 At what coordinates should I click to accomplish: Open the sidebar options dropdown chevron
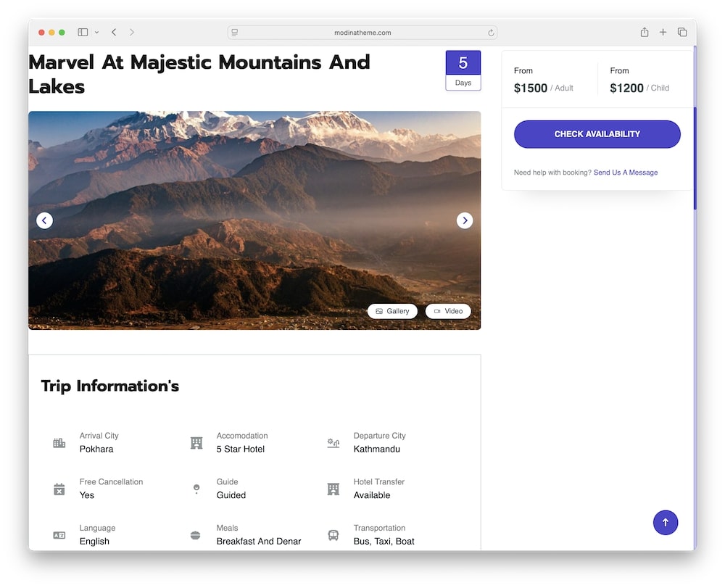[96, 33]
